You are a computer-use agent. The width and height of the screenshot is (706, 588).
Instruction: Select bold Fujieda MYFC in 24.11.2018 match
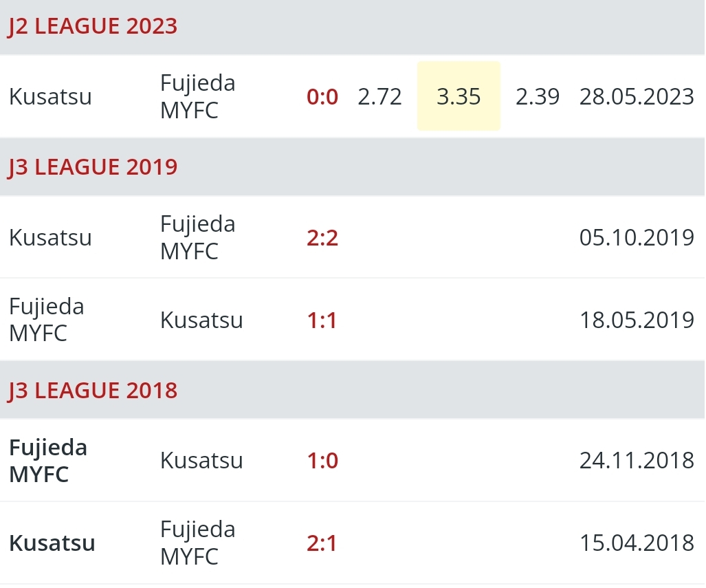coord(48,461)
